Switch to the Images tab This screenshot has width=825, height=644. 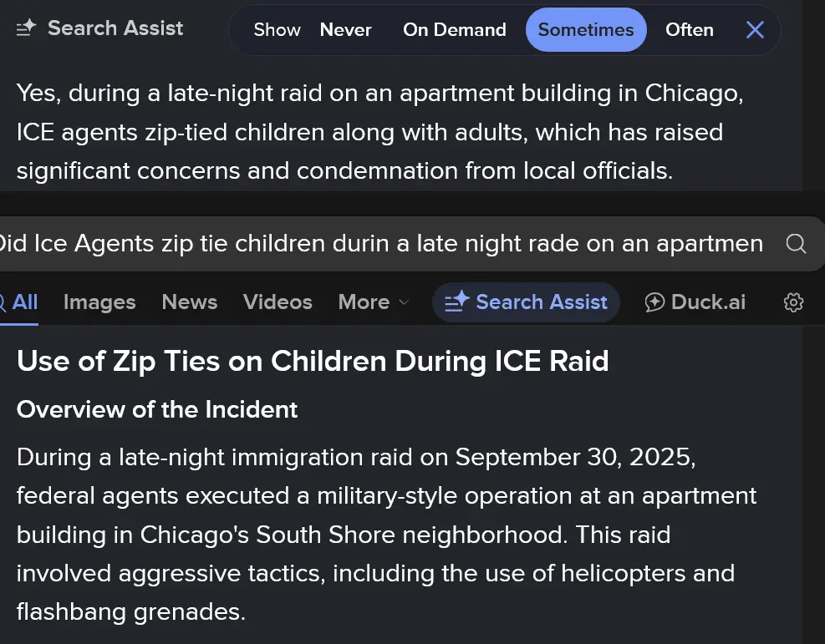click(x=99, y=302)
